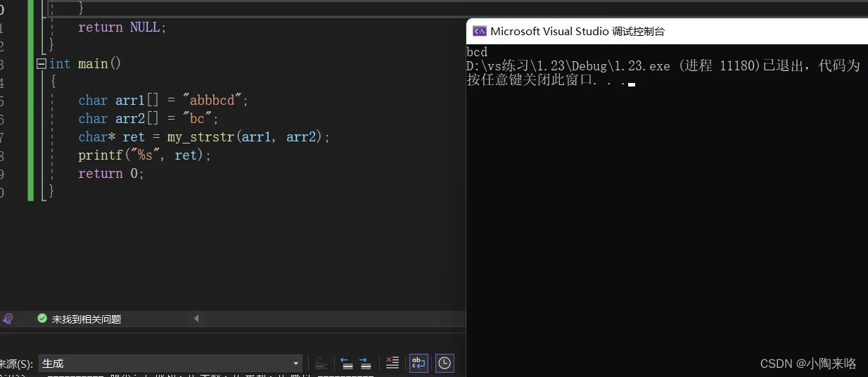Click the 按任意键关闭此窗口 console line
The height and width of the screenshot is (377, 868).
click(547, 80)
